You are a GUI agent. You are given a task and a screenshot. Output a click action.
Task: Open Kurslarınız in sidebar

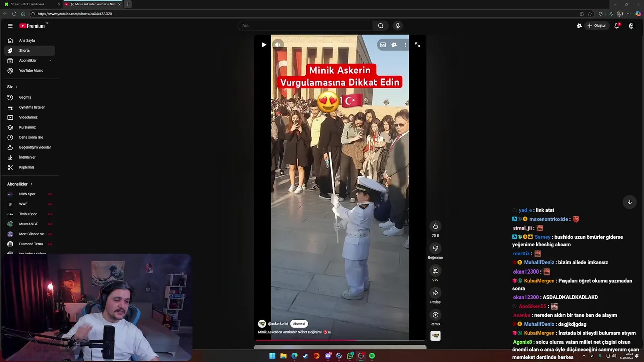(29, 127)
